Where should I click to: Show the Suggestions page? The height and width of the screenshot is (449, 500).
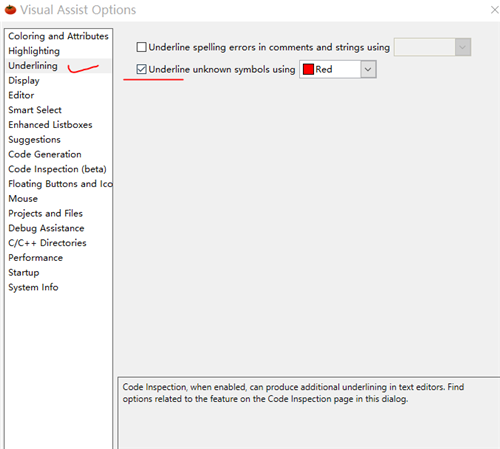[34, 139]
